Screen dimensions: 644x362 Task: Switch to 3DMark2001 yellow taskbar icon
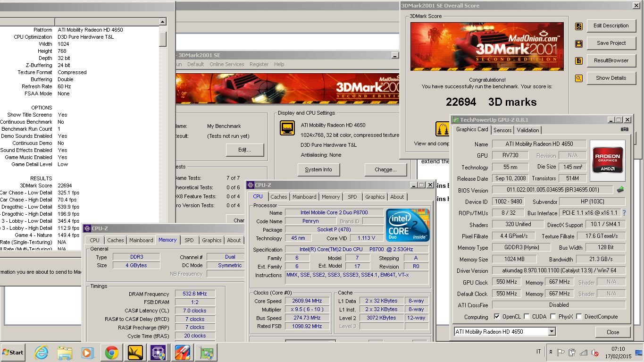[x=135, y=352]
